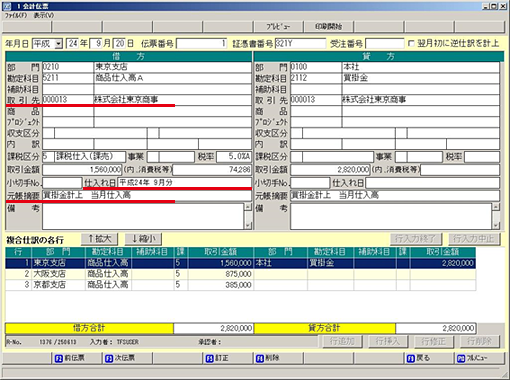Click the 仕入れ日 field 平成24年 9月分
The image size is (510, 380).
(184, 183)
